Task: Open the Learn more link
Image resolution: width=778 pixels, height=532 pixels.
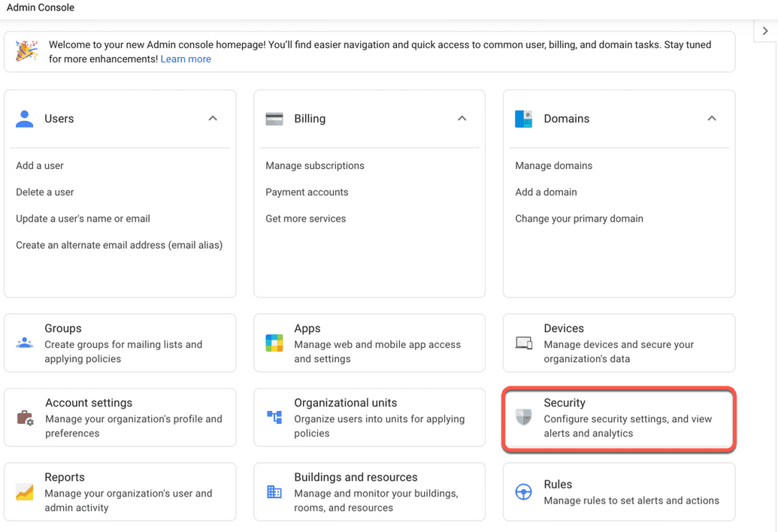Action: pos(185,59)
